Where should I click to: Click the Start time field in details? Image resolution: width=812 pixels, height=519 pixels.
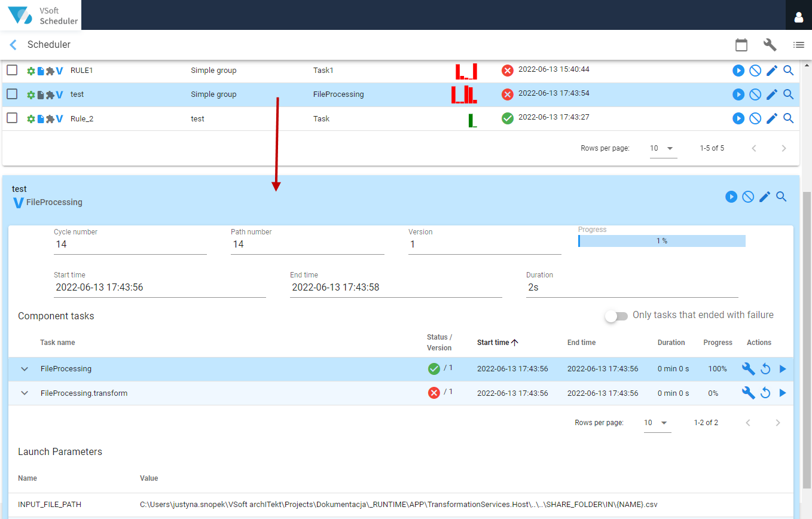(160, 288)
